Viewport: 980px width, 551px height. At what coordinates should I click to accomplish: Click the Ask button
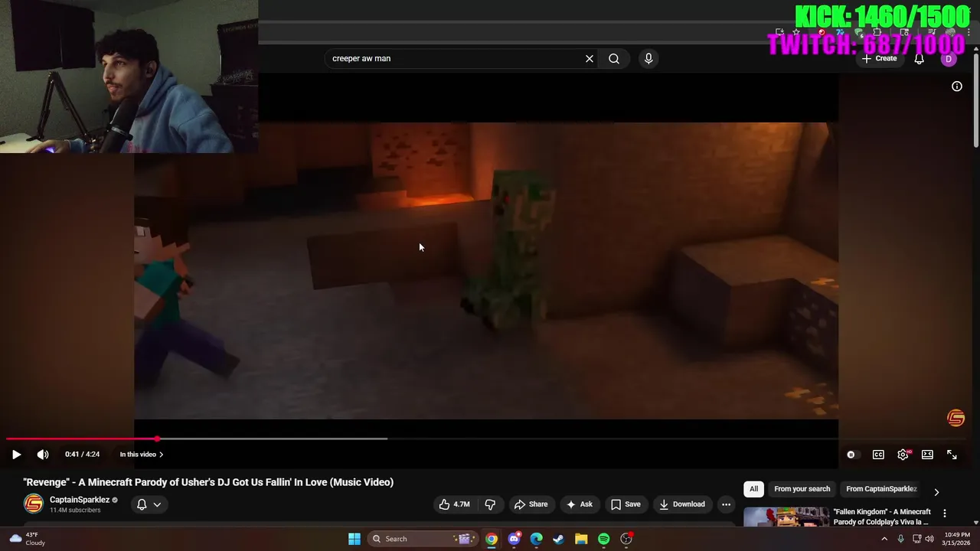pyautogui.click(x=579, y=504)
